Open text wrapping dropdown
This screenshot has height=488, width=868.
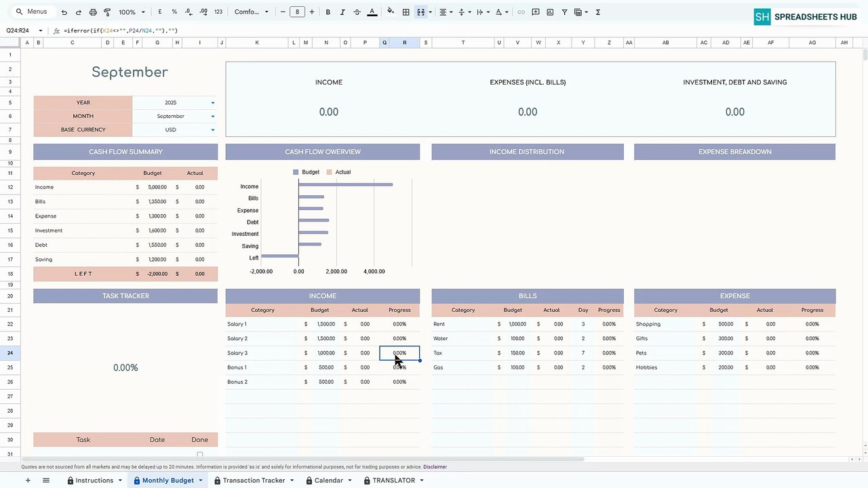point(482,12)
